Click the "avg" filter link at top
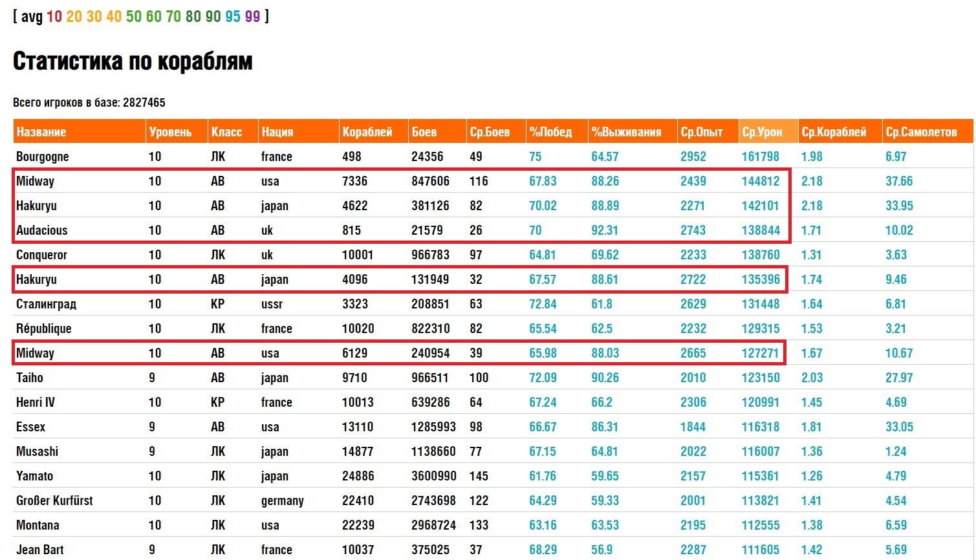Viewport: 976px width, 560px height. pyautogui.click(x=32, y=16)
